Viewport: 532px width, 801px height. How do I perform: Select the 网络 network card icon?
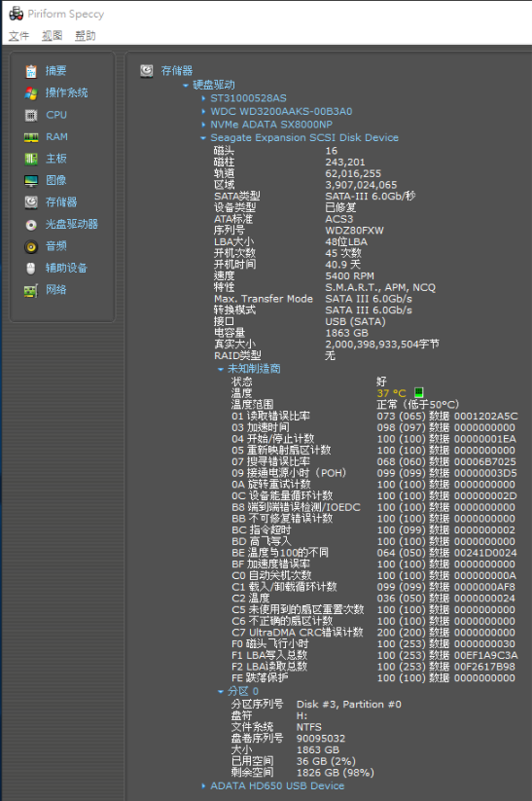click(x=31, y=290)
